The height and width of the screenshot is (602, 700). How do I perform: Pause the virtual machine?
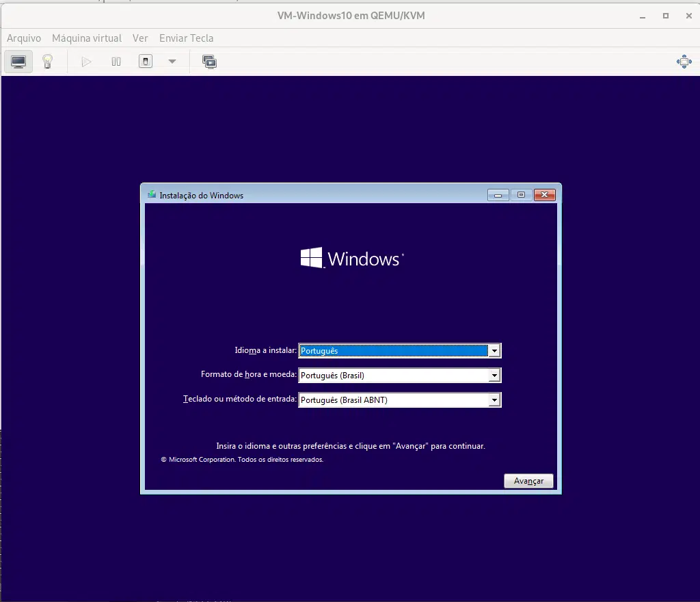(116, 62)
